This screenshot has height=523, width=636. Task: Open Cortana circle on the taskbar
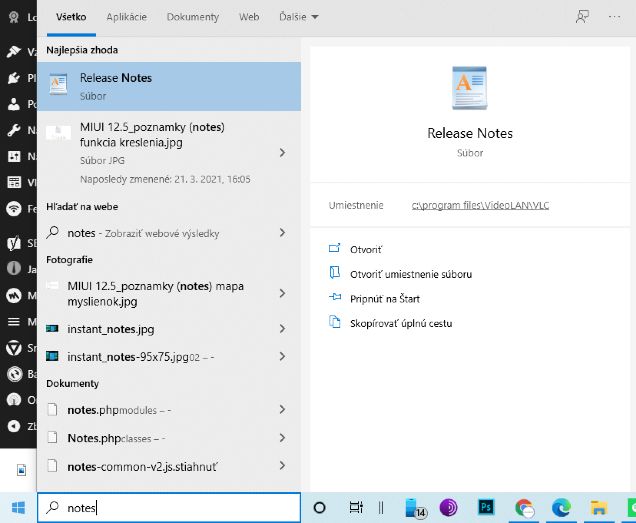pos(320,508)
